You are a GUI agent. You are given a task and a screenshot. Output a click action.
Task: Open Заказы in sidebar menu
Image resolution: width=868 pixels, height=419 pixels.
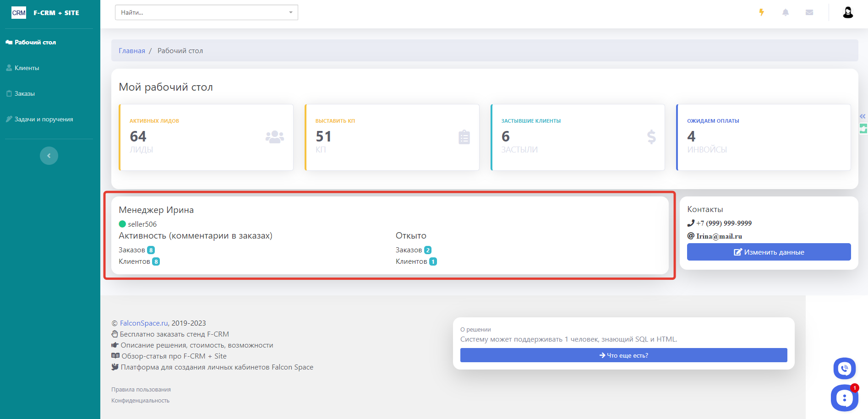24,93
